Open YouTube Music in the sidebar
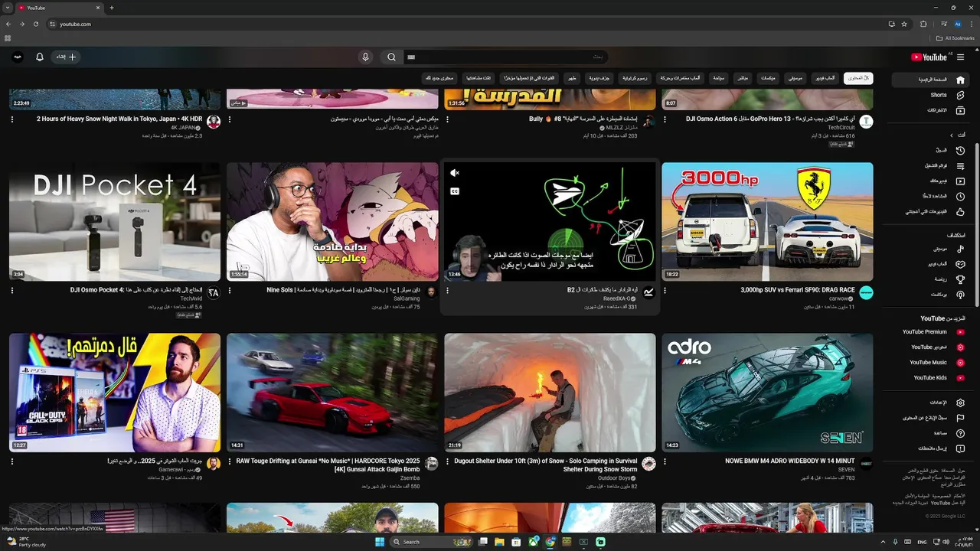Image resolution: width=980 pixels, height=551 pixels. 932,363
